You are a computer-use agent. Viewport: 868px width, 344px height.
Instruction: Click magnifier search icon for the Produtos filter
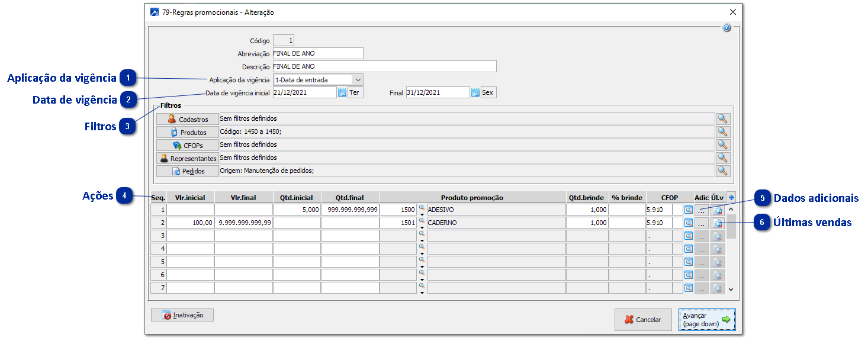coord(722,132)
